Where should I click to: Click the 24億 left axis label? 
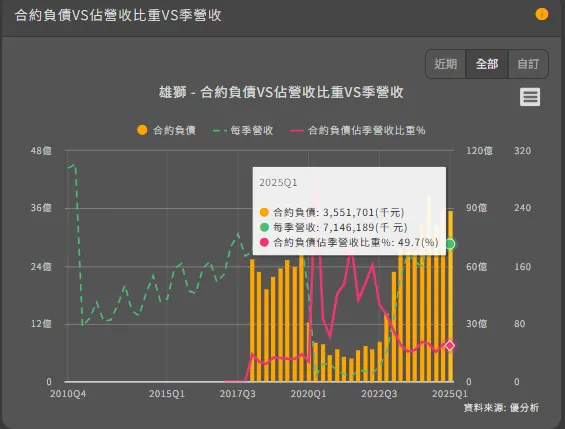click(x=41, y=267)
